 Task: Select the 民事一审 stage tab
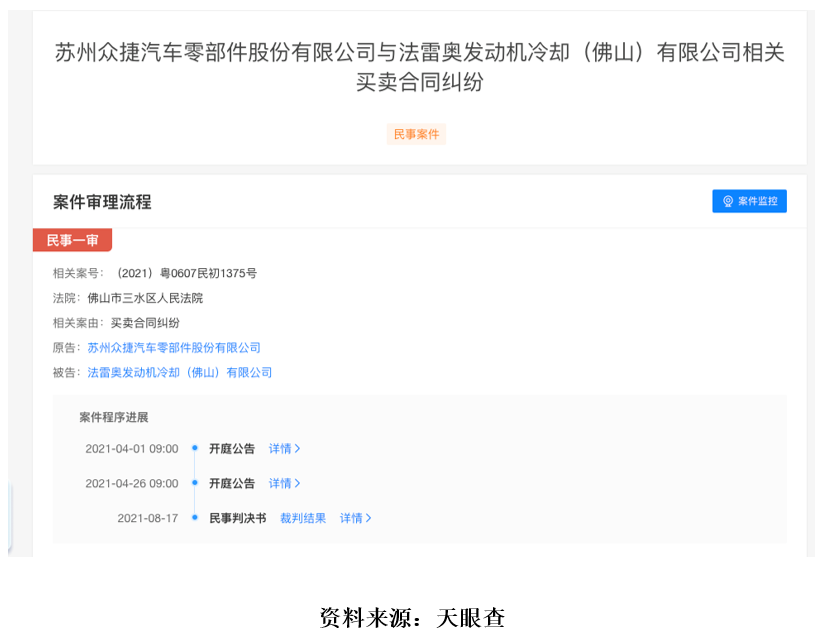tap(72, 240)
